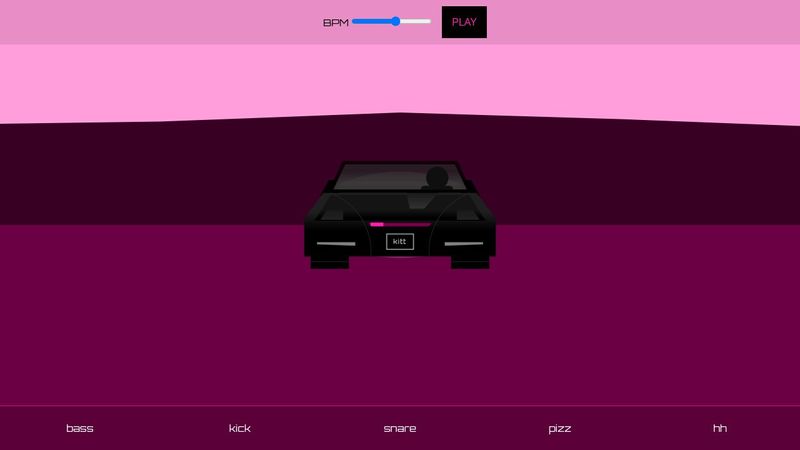800x450 pixels.
Task: Click the car's right headlight strip
Action: (464, 244)
